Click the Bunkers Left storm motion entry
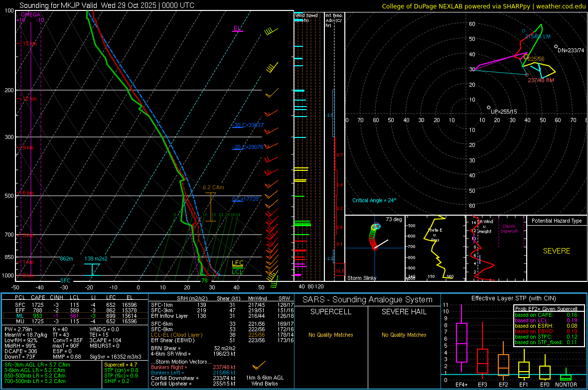The width and height of the screenshot is (588, 390). 193,373
